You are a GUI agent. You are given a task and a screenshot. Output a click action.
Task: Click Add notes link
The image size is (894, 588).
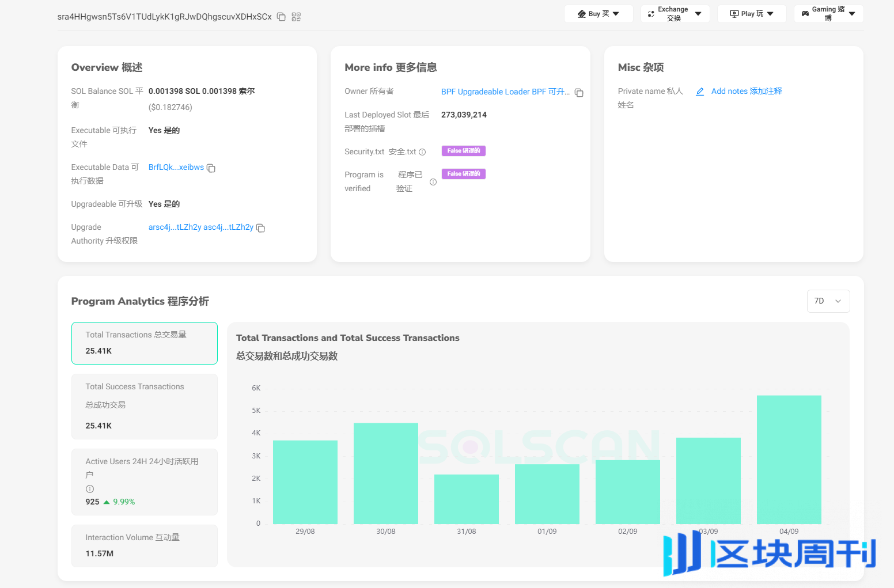point(747,92)
